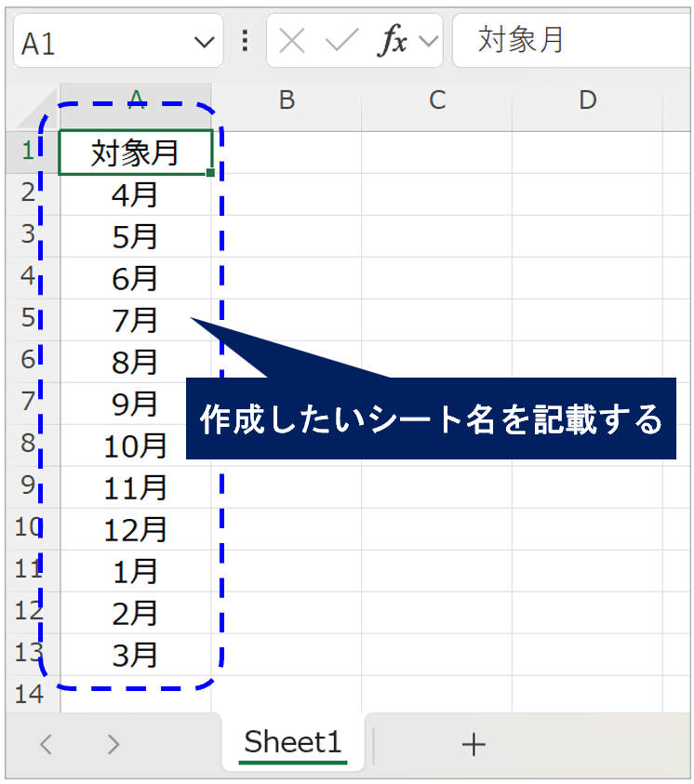Select the cell containing 7月
Viewport: 694px width, 784px height.
136,320
